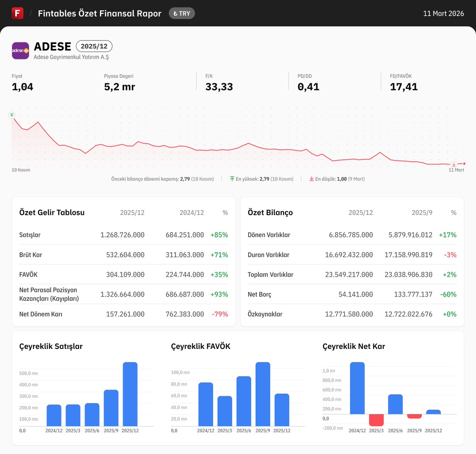The image size is (476, 454).
Task: Click the 2024/12 bar in Çeyreklik Net Kar
Action: (357, 388)
